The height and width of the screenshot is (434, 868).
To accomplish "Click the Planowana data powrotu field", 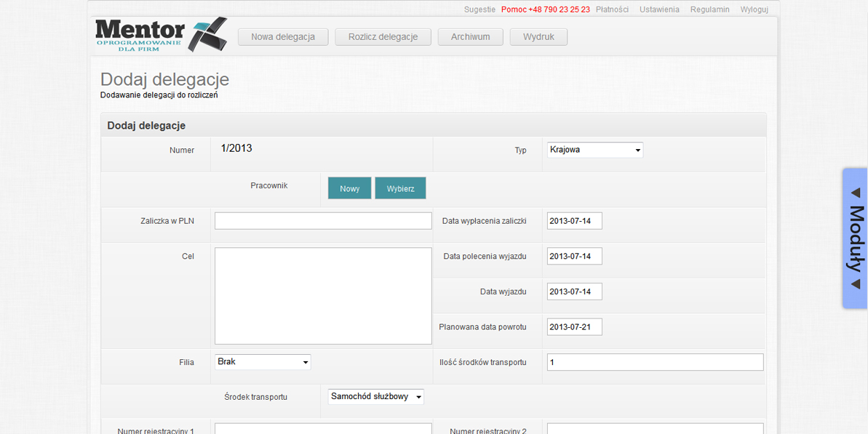I will click(x=574, y=327).
